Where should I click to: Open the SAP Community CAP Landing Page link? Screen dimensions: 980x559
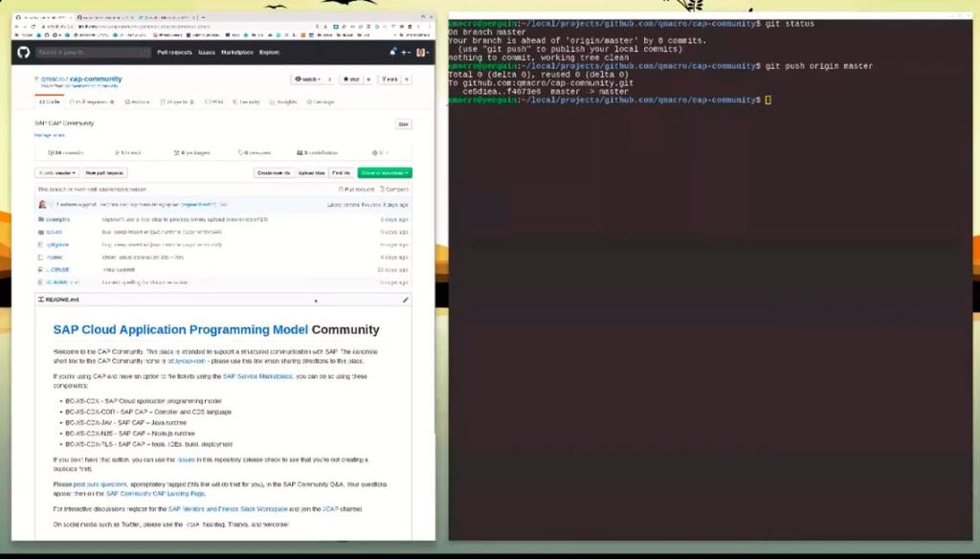point(156,493)
